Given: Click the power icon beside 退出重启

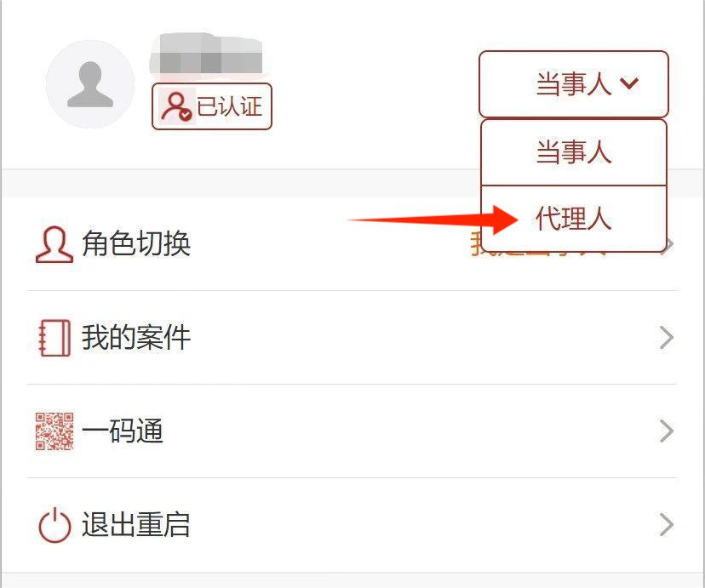Looking at the screenshot, I should 54,525.
